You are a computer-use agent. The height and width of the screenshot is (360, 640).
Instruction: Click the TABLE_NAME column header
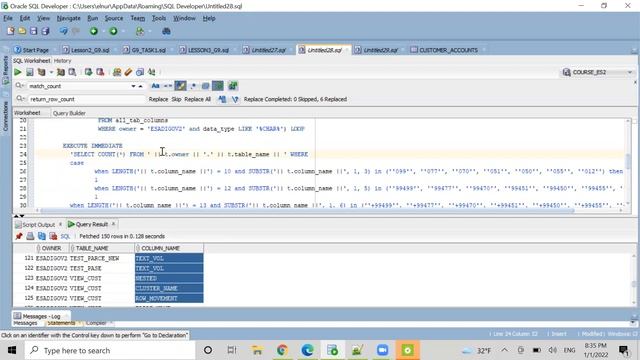pos(102,248)
